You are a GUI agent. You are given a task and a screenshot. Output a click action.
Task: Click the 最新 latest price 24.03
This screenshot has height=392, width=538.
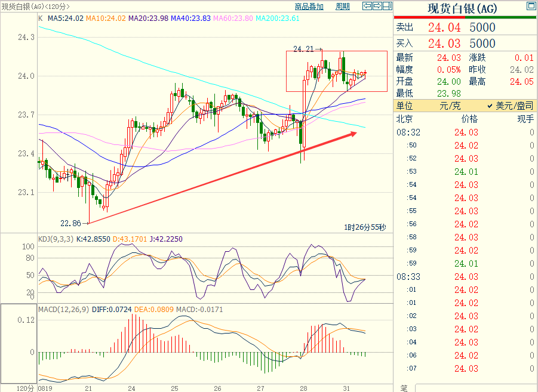[449, 58]
